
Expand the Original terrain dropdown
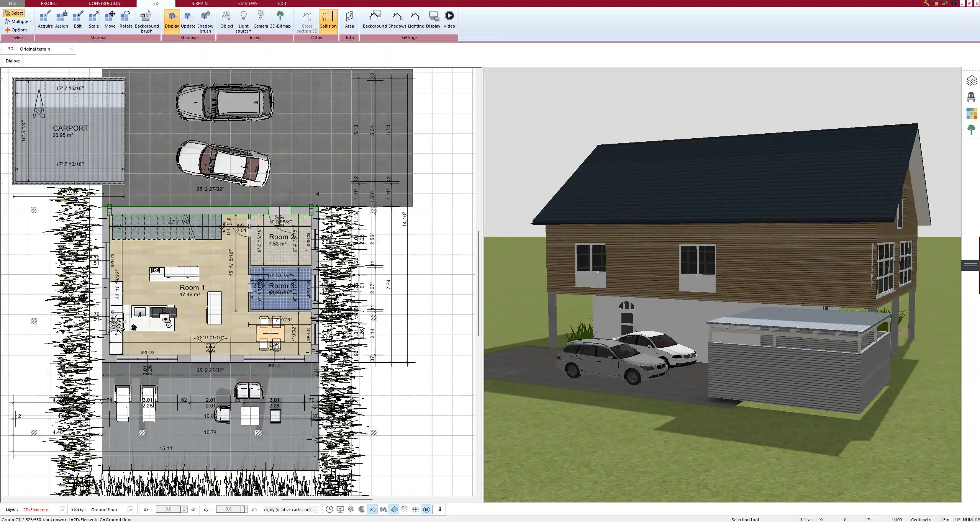coord(71,49)
